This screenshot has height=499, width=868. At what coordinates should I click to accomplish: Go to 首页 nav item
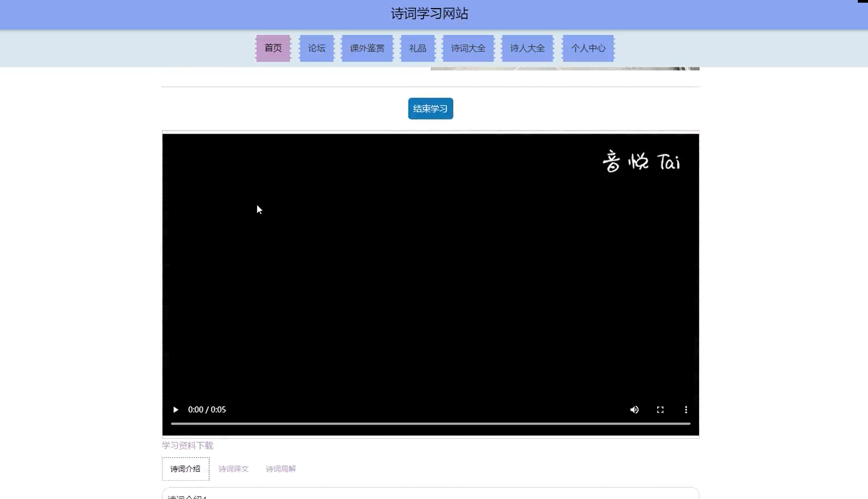pyautogui.click(x=273, y=48)
